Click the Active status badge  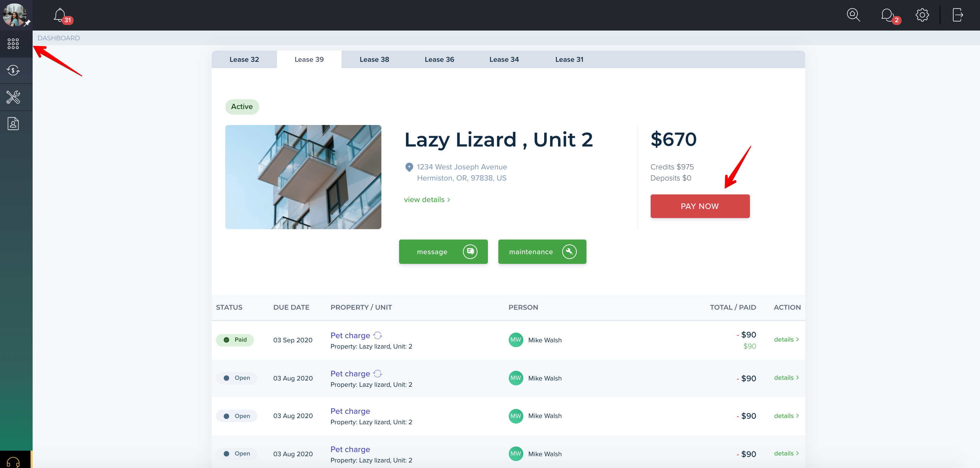[242, 107]
